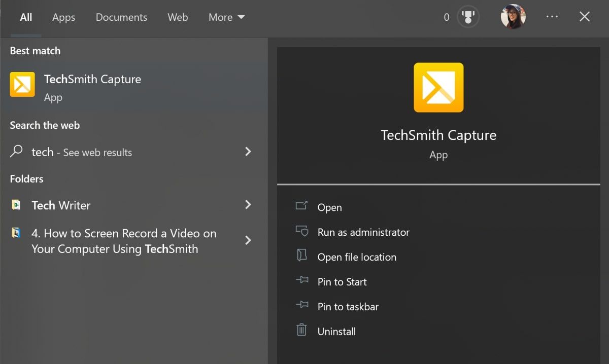This screenshot has width=609, height=364.
Task: Click the Uninstall trash icon
Action: (x=302, y=331)
